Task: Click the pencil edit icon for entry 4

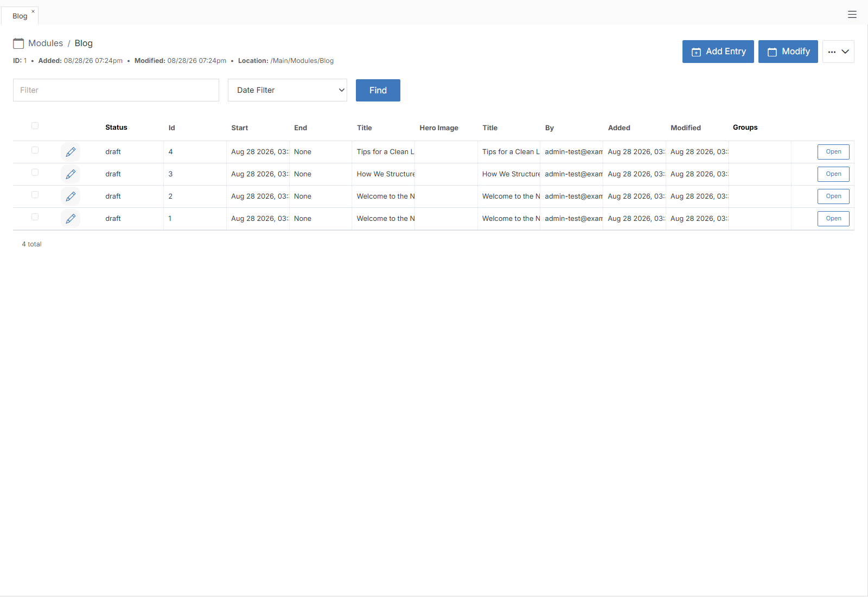Action: tap(71, 152)
